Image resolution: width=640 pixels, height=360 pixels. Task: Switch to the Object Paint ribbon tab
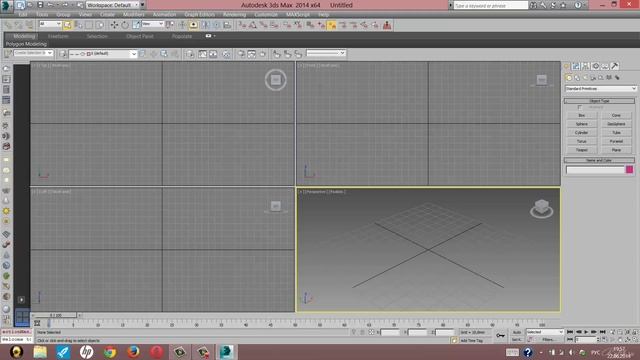click(x=140, y=36)
